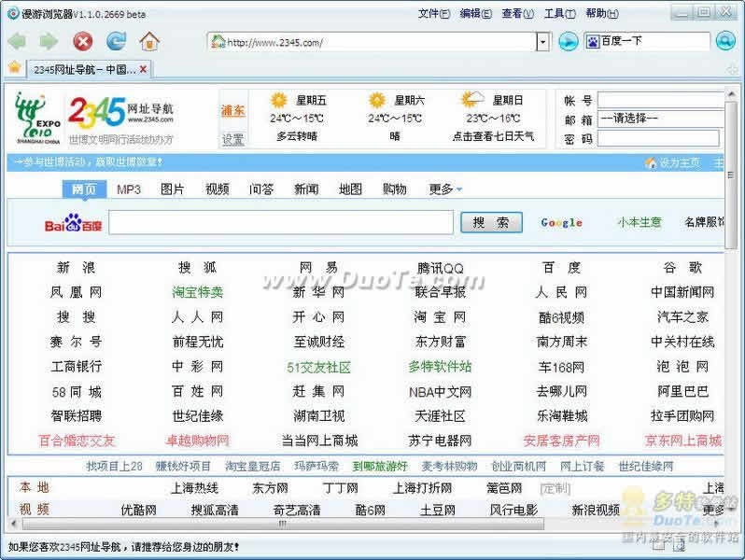Screen dimensions: 745x560
Task: Open the 请选择 mailbox dropdown
Action: (x=661, y=119)
